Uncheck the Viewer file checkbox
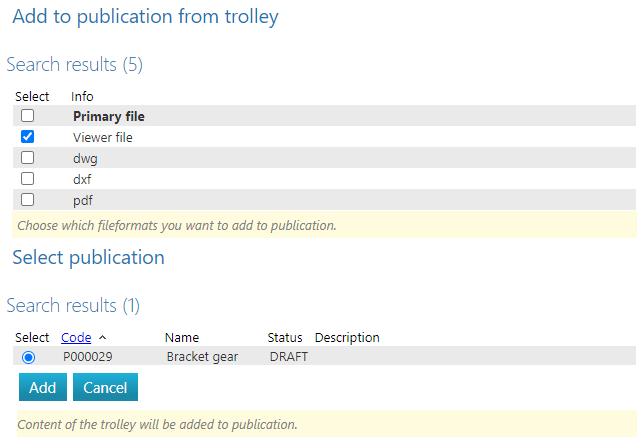 point(28,137)
